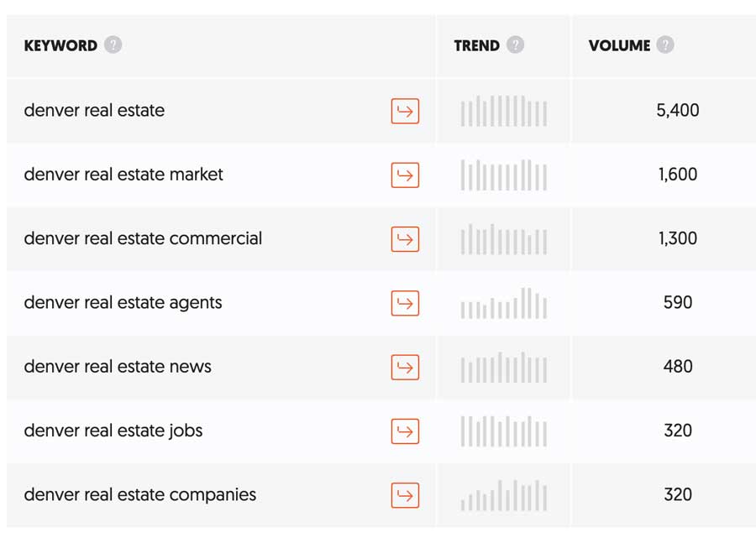Sort by the VOLUME column header
This screenshot has width=756, height=538.
[x=620, y=46]
